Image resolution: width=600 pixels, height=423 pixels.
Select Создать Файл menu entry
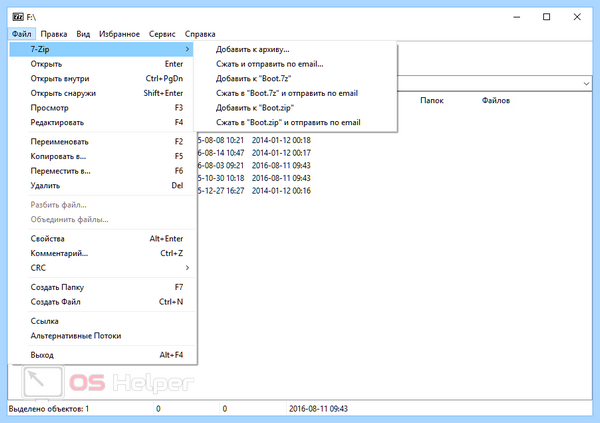click(x=101, y=302)
